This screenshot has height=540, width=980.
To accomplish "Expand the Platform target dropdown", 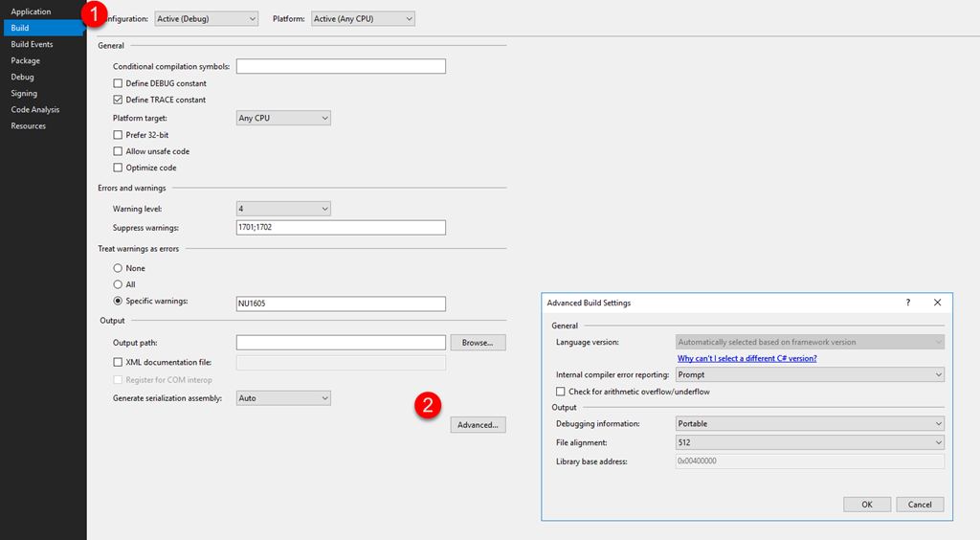I will click(283, 118).
